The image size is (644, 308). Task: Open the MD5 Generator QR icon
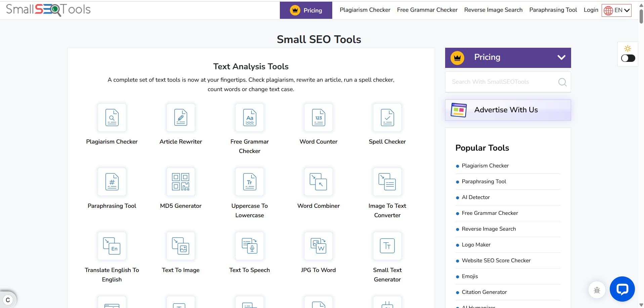[x=181, y=182]
